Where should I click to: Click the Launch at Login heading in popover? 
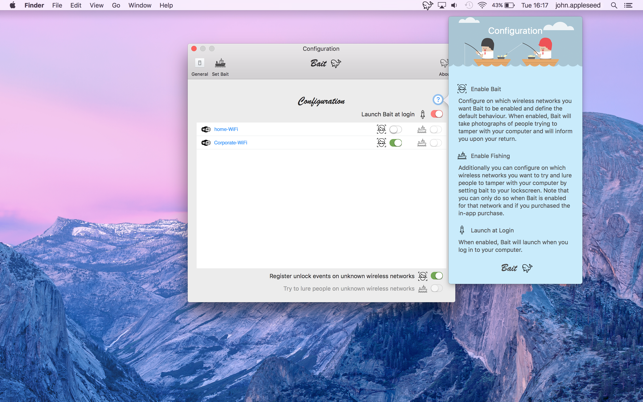point(492,231)
